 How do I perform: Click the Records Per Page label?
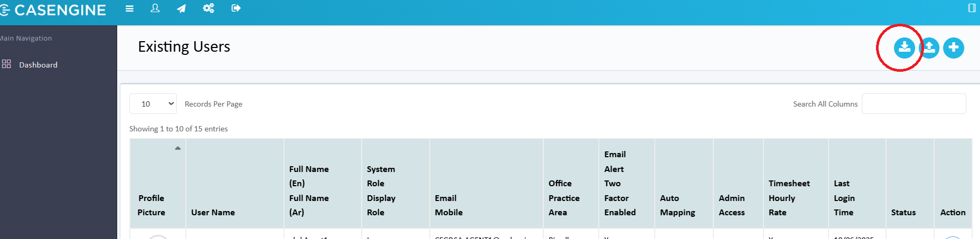tap(213, 104)
